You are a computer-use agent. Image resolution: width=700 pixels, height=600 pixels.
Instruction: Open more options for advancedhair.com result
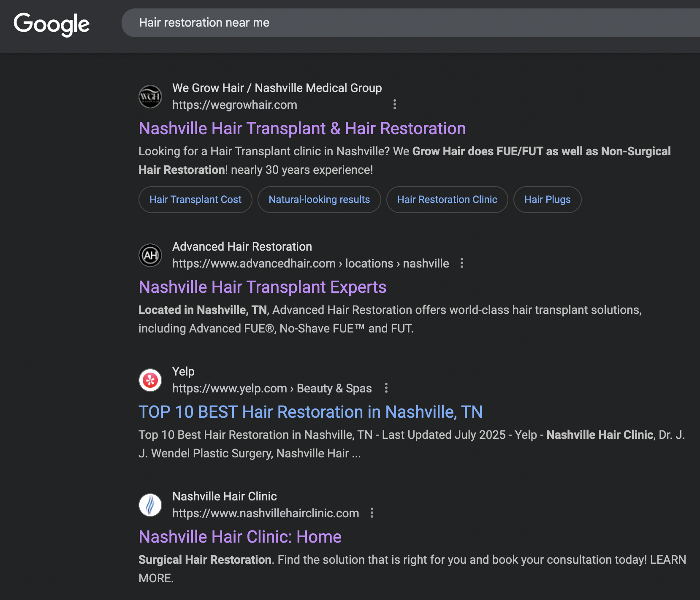pos(462,263)
